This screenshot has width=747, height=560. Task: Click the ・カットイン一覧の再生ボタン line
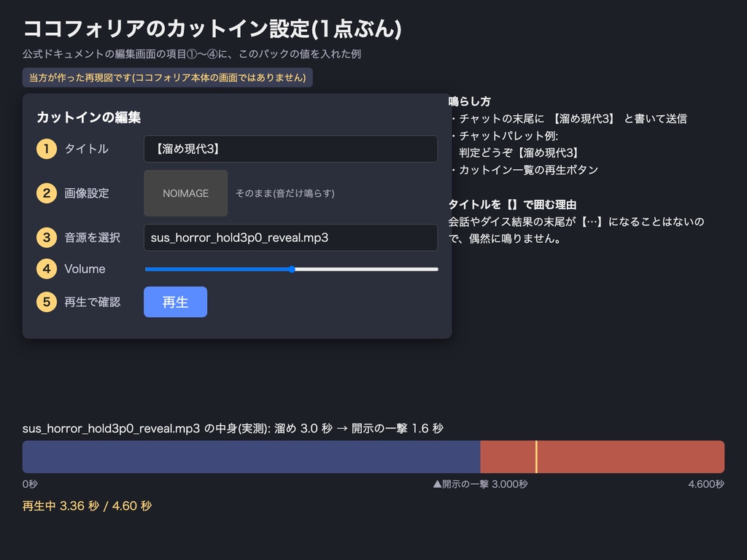coord(523,170)
